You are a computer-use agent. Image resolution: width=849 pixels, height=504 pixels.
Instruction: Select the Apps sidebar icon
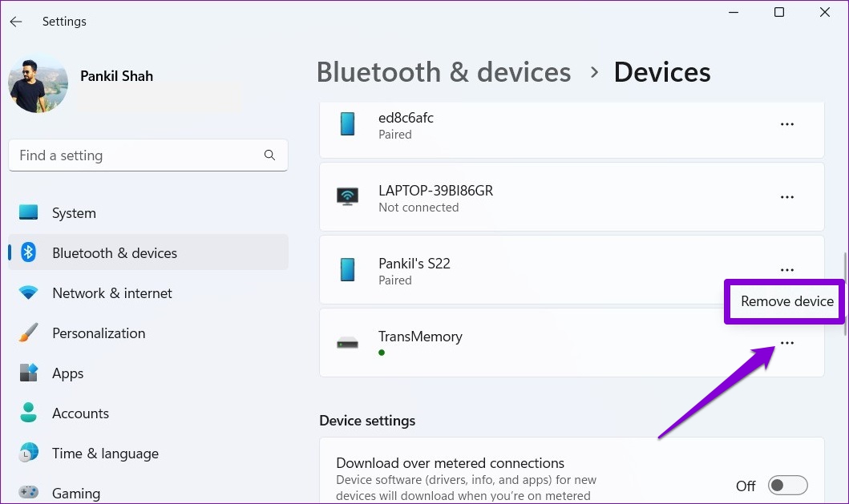(29, 373)
